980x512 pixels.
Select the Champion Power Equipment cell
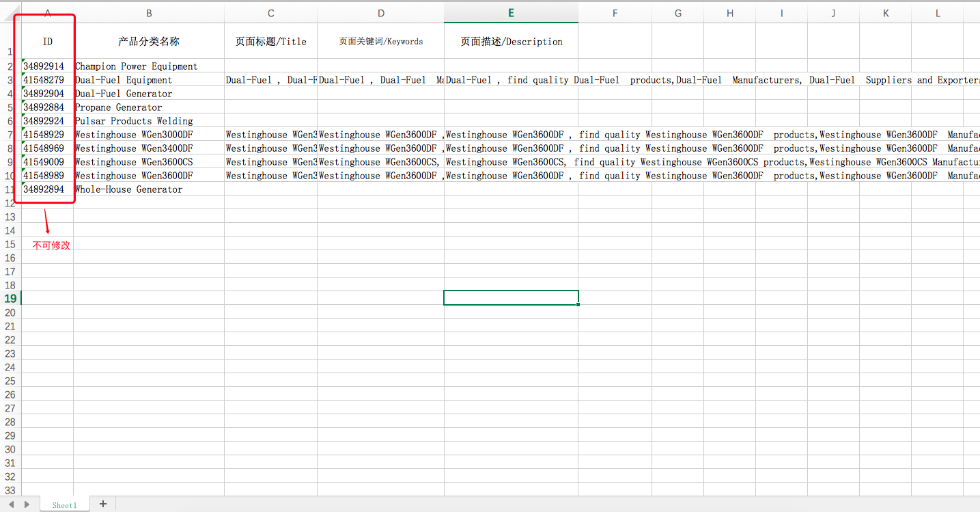(149, 66)
